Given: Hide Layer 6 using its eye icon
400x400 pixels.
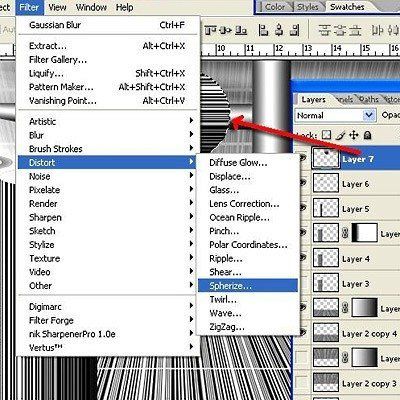Looking at the screenshot, I should 303,182.
